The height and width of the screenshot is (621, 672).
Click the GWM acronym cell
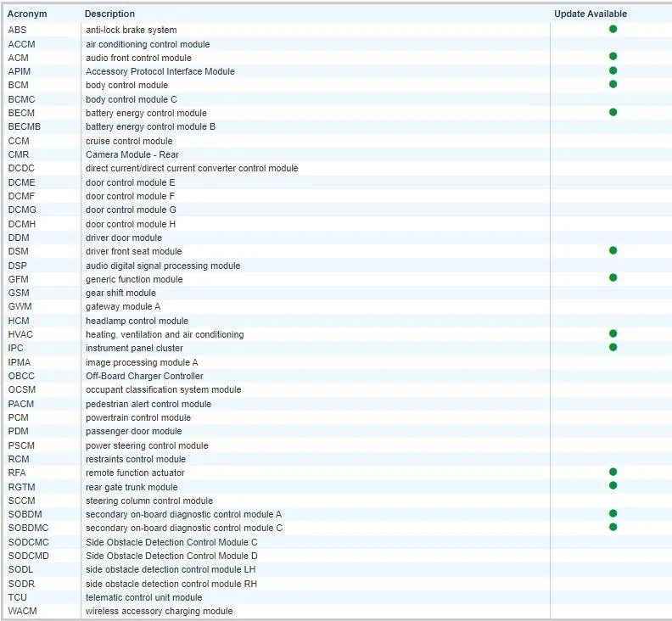20,307
